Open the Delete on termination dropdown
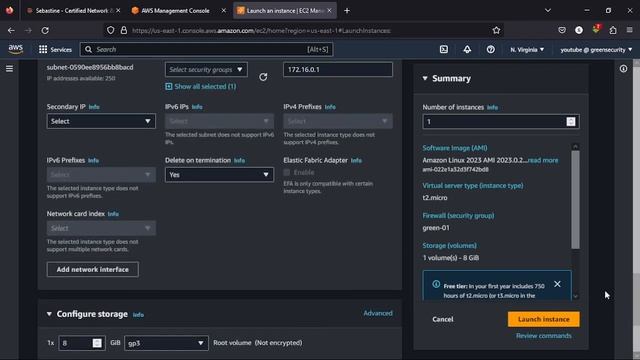 219,175
